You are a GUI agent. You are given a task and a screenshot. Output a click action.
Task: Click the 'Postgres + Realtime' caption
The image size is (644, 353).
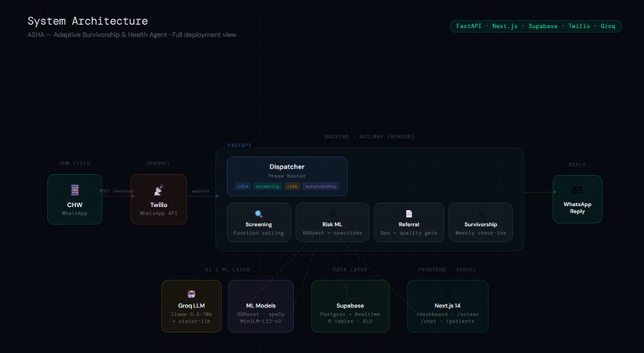click(350, 315)
